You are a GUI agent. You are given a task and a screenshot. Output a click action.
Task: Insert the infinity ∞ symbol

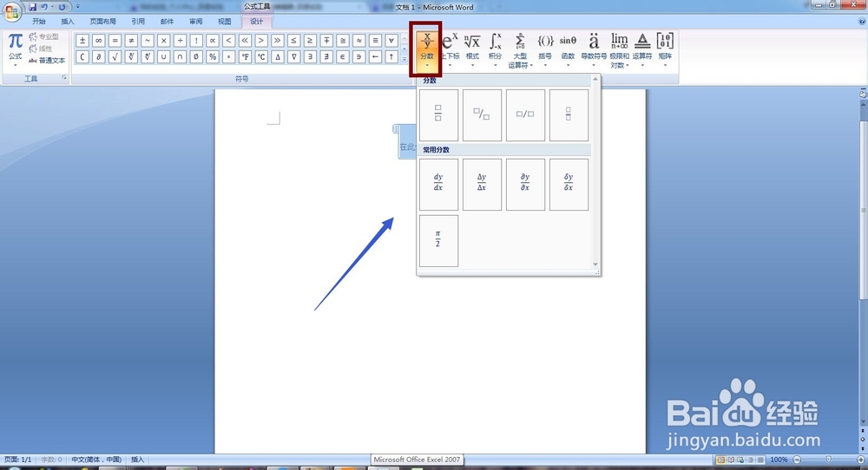[x=99, y=41]
